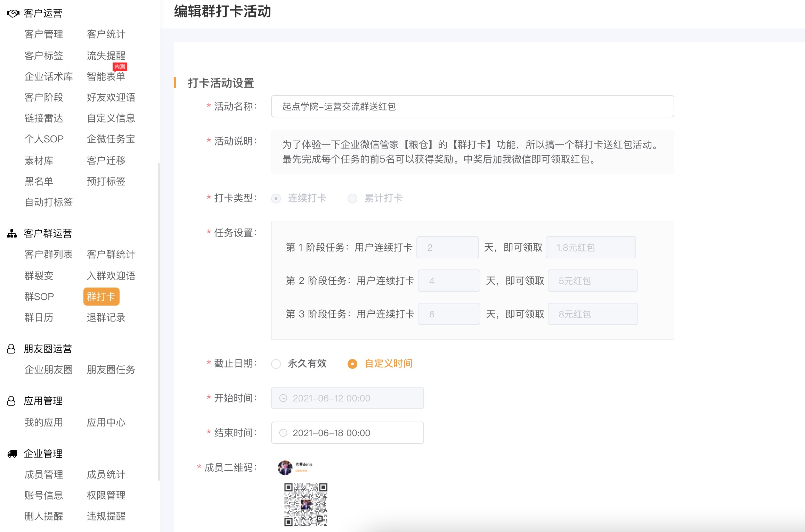The height and width of the screenshot is (532, 805).
Task: Open 客户群列表 in the sidebar
Action: coord(48,255)
